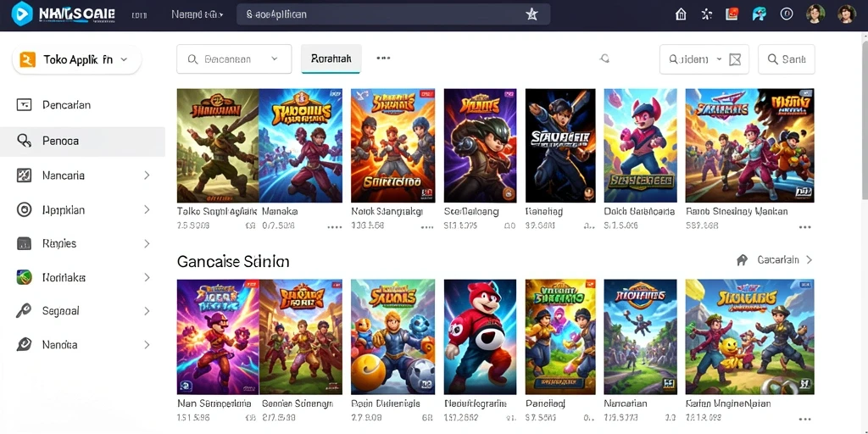Open the Narapd dropdown in top bar

198,14
